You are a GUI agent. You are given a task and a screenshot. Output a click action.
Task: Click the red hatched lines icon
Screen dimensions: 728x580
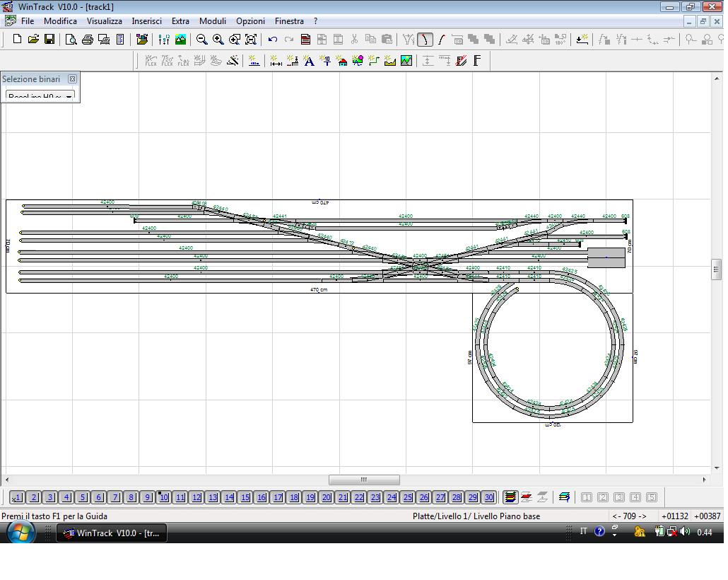click(x=461, y=61)
